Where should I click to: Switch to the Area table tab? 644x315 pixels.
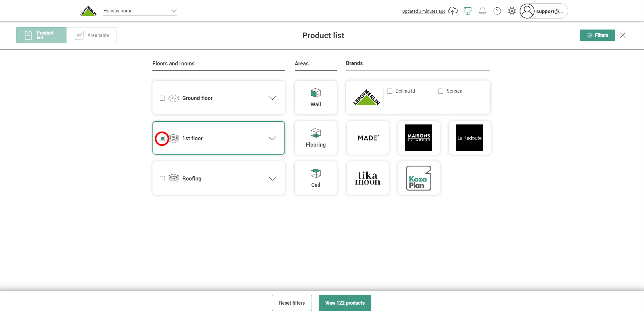[92, 35]
